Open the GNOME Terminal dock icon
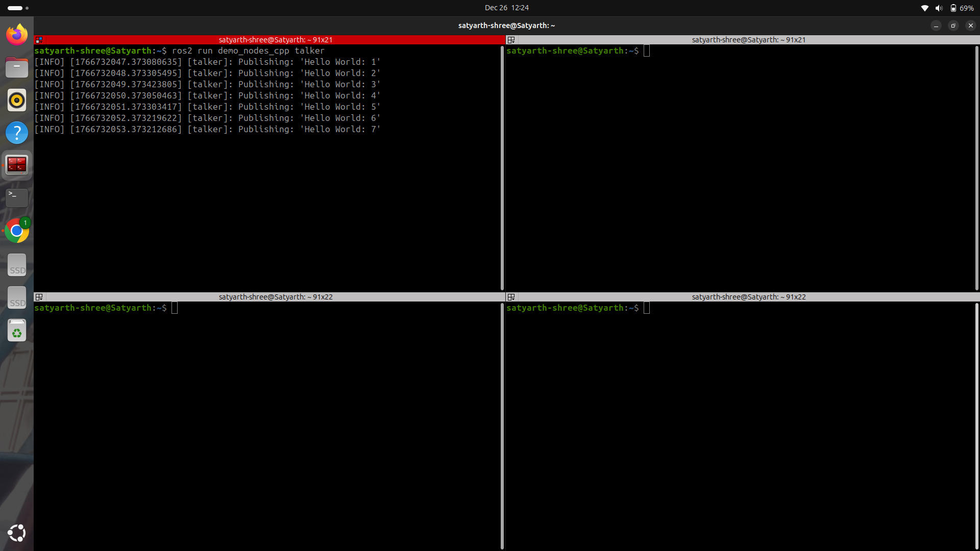The image size is (980, 551). [17, 197]
